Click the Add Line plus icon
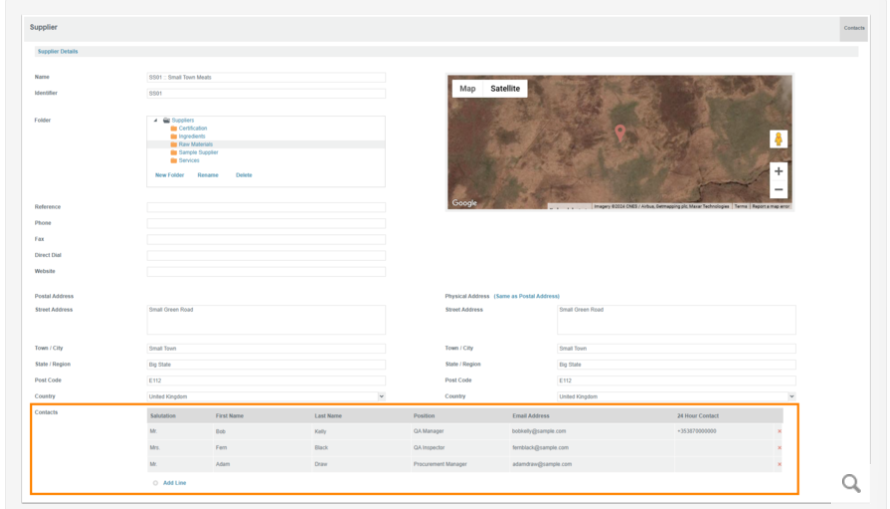890x509 pixels. tap(156, 483)
